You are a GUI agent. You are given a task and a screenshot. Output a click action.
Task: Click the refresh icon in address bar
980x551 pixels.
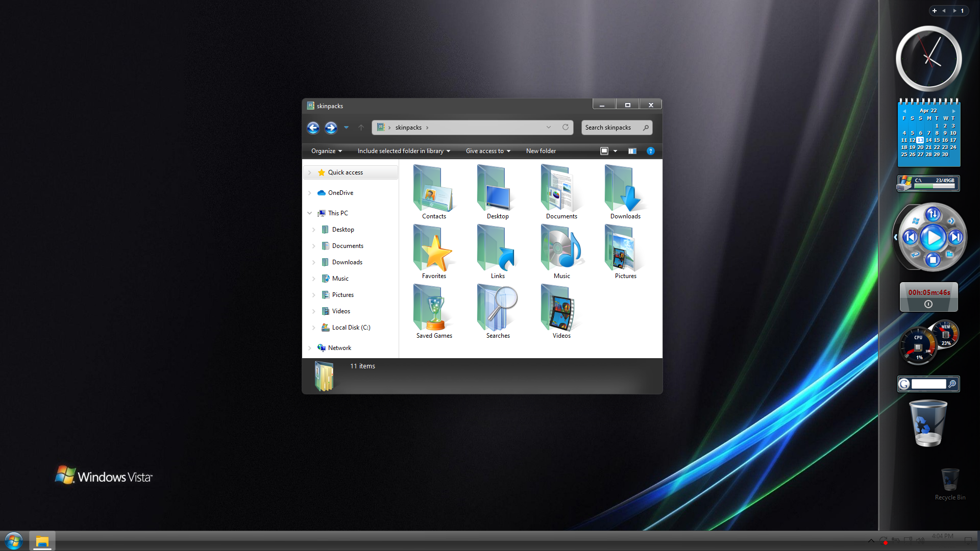point(566,128)
